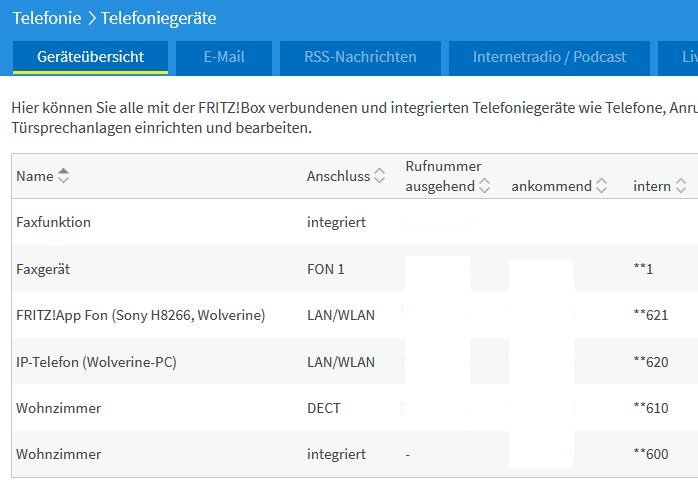Select FRITZ!App Fon Sony H8266 entry
This screenshot has width=698, height=483.
point(140,315)
